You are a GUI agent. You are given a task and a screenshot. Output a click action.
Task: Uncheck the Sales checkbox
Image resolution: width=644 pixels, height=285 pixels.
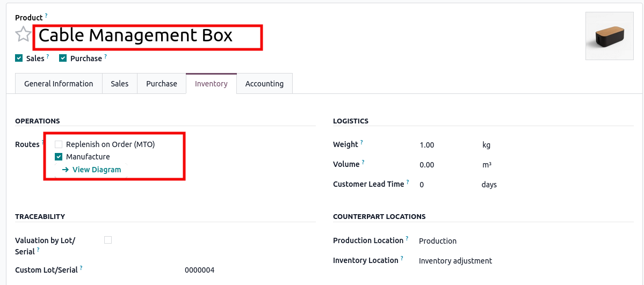[x=19, y=58]
